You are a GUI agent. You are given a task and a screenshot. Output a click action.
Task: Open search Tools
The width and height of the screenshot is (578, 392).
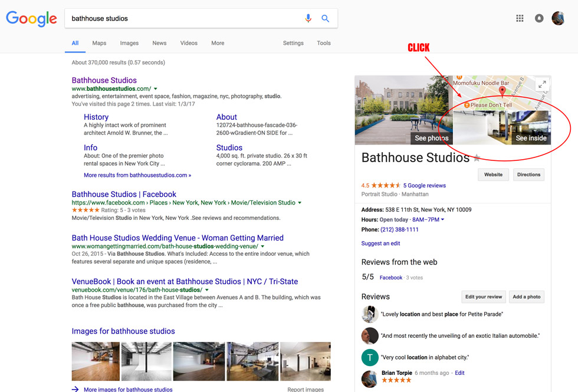[x=324, y=43]
